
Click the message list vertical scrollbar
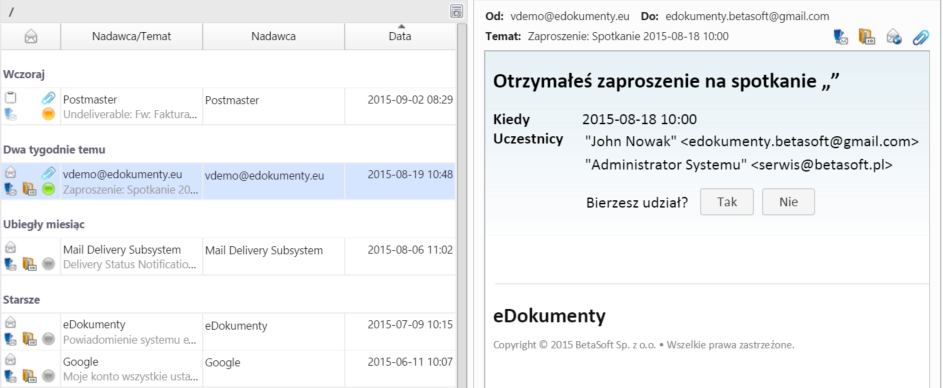coord(462,205)
